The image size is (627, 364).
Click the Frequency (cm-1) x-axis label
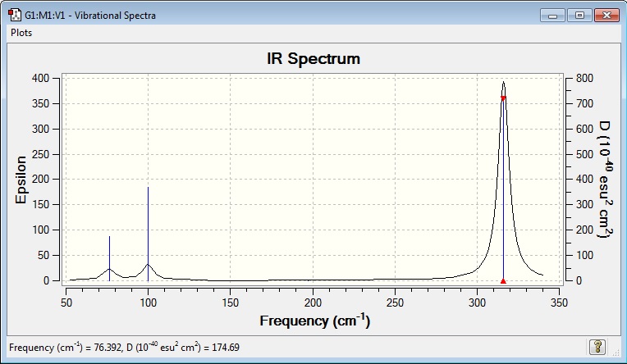pyautogui.click(x=315, y=321)
